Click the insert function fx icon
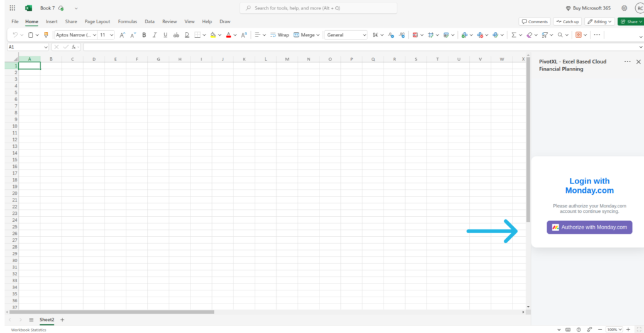 point(74,47)
